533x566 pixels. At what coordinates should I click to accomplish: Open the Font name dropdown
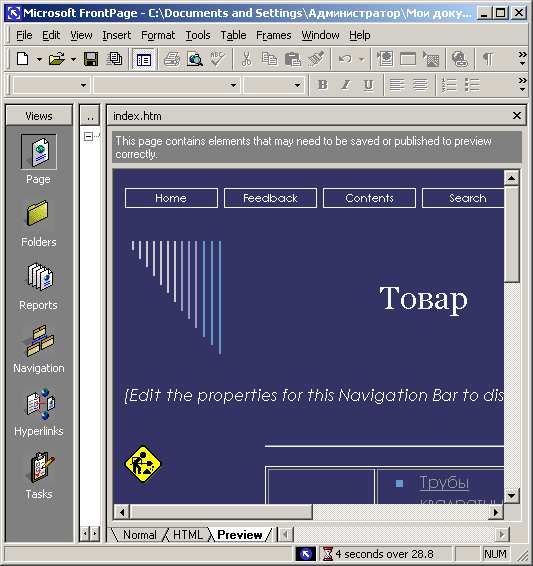(166, 85)
